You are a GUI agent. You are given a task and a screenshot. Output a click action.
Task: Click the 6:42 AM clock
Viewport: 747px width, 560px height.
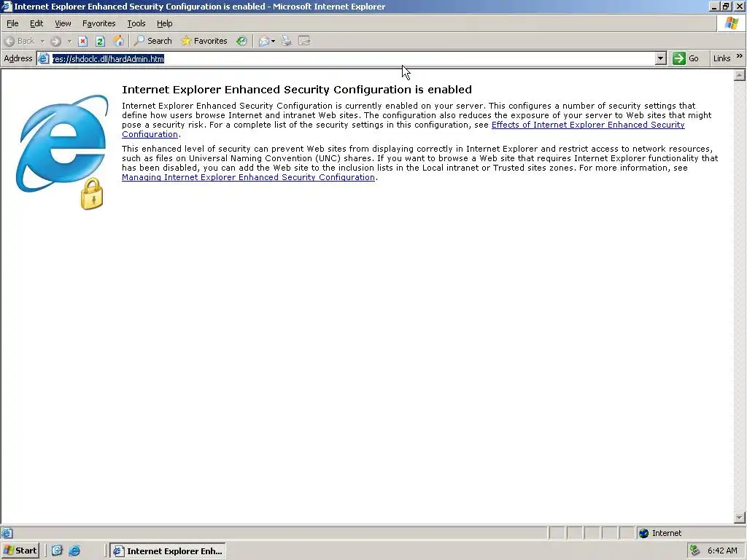(x=722, y=551)
